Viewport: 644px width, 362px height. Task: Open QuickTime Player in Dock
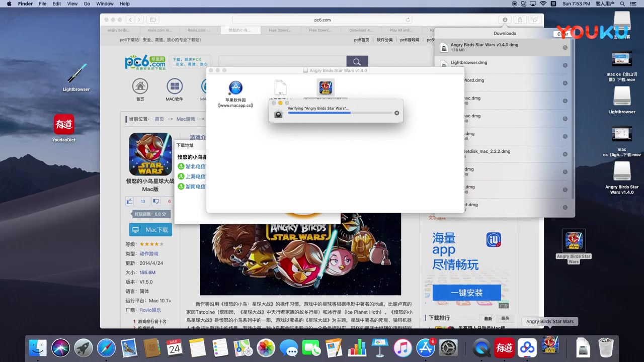coord(482,348)
